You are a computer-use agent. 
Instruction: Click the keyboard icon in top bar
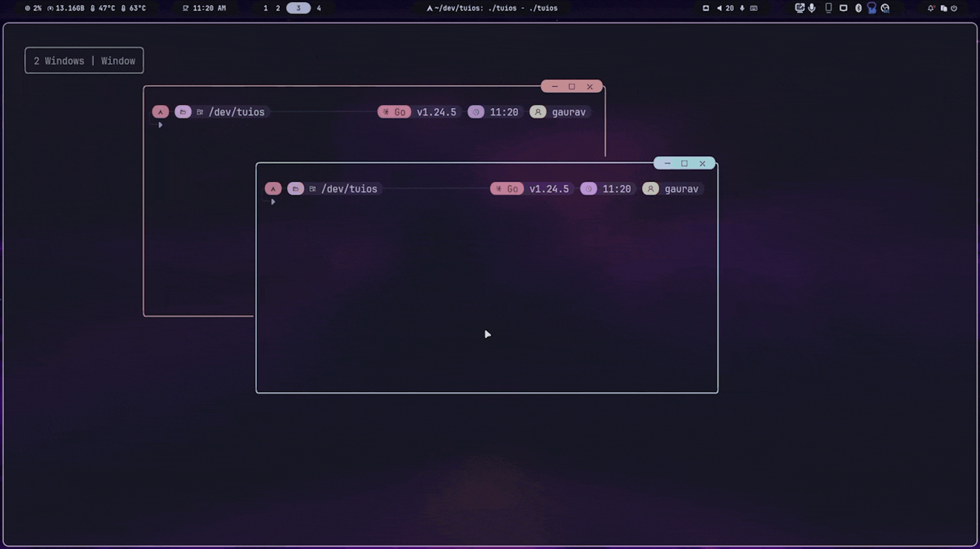pyautogui.click(x=753, y=8)
